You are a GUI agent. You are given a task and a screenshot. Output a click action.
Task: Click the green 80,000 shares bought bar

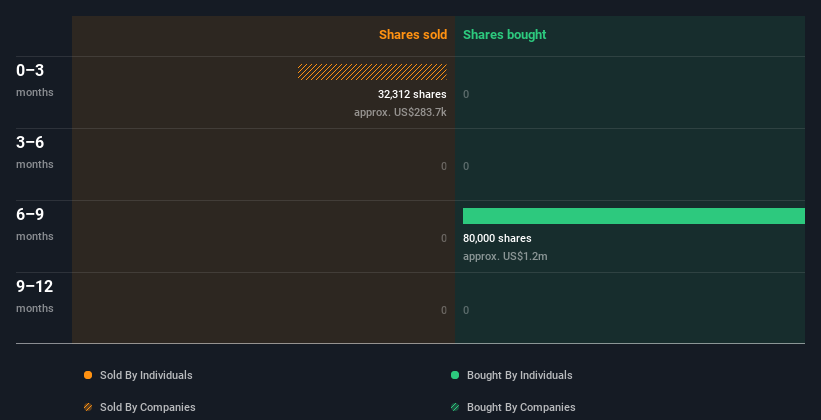click(633, 216)
